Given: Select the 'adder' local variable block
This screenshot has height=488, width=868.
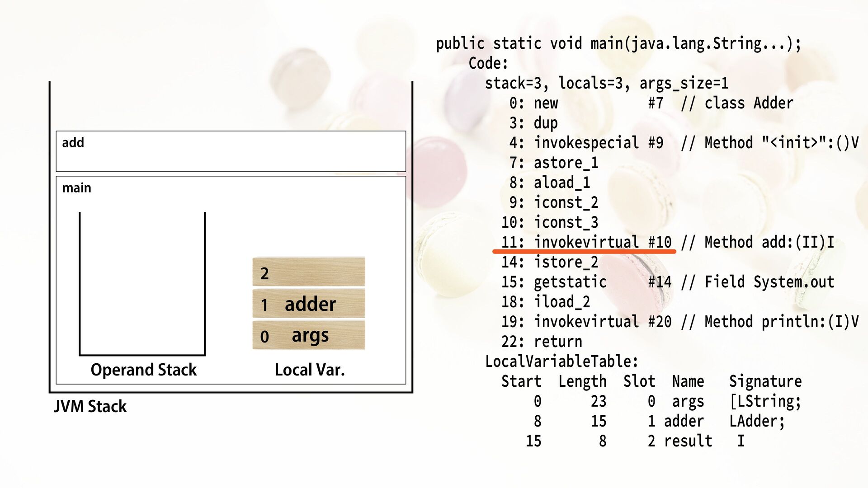Looking at the screenshot, I should (308, 304).
